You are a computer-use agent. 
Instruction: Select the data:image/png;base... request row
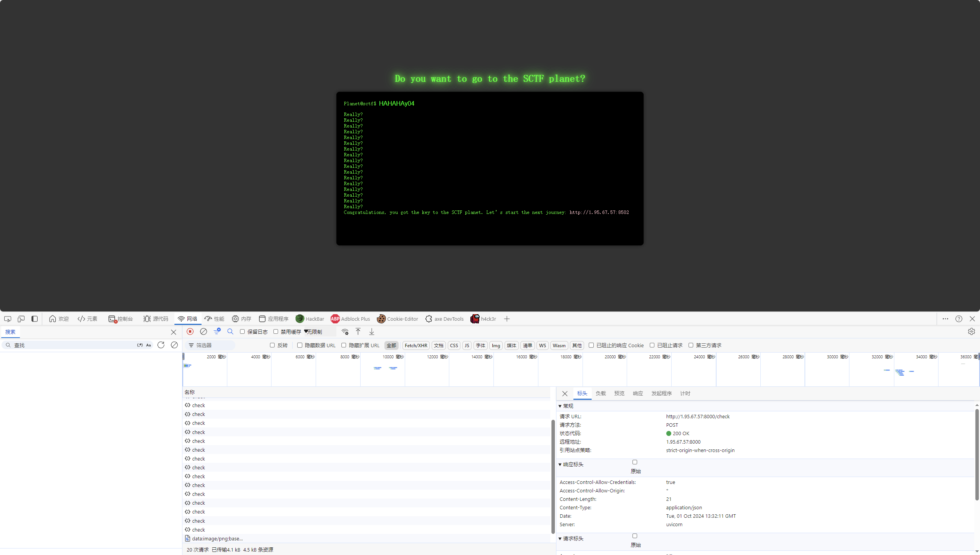point(367,539)
